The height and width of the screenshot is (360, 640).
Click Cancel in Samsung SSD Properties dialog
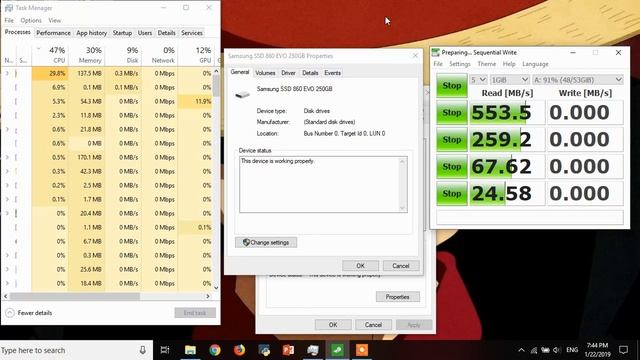pyautogui.click(x=401, y=266)
